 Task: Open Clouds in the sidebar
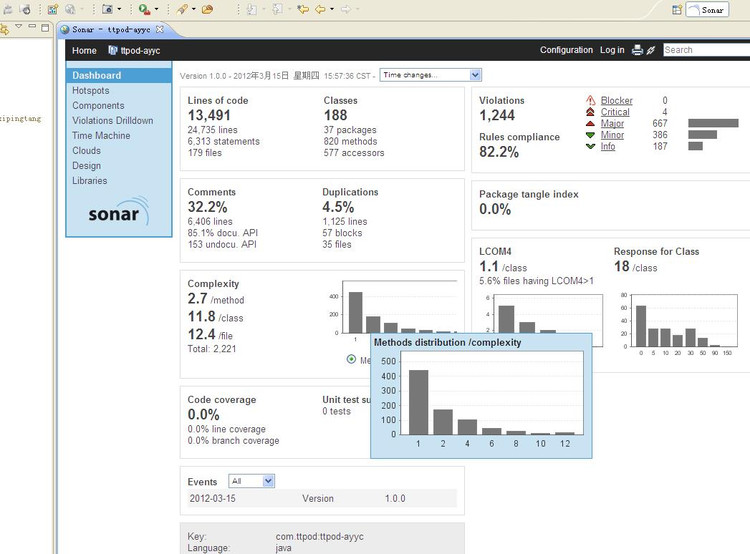point(86,151)
